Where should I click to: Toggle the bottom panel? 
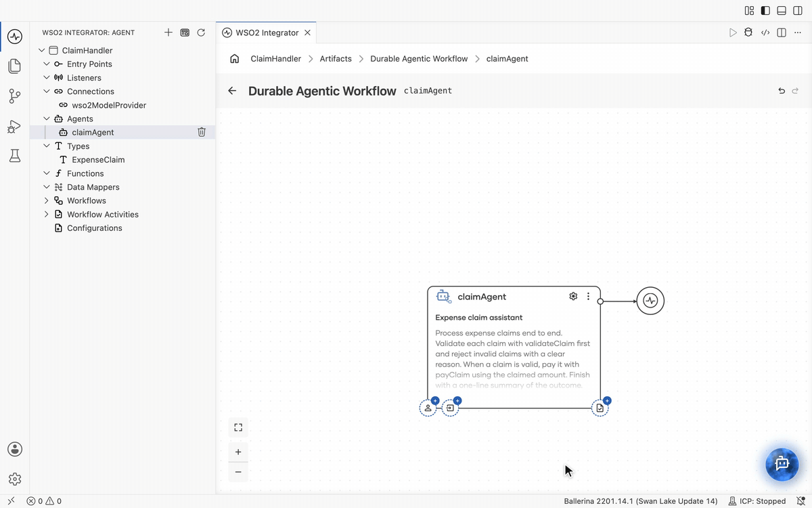782,10
